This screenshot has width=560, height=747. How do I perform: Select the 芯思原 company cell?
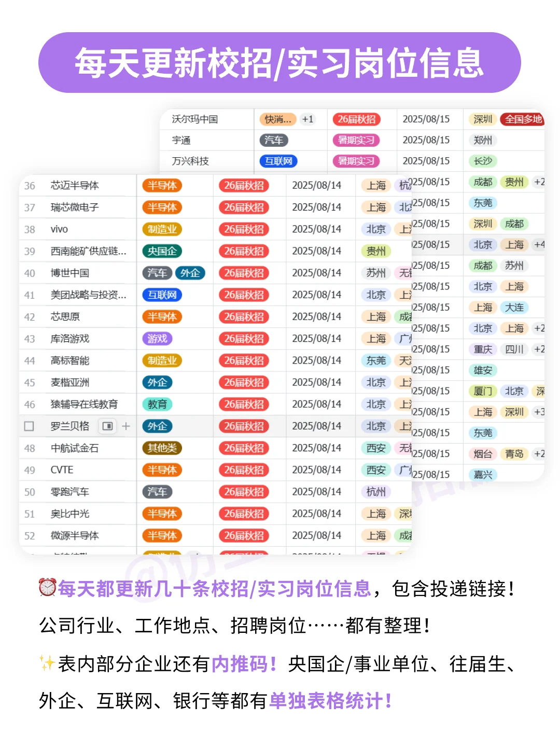tap(65, 317)
